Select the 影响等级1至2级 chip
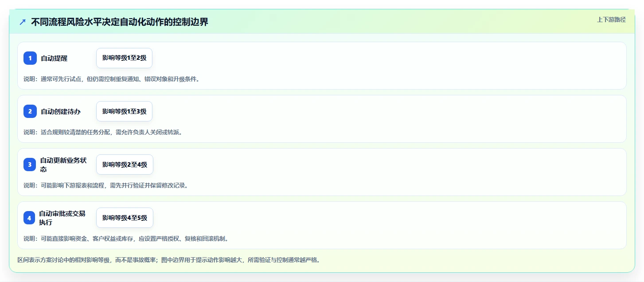This screenshot has height=282, width=644. pos(124,58)
